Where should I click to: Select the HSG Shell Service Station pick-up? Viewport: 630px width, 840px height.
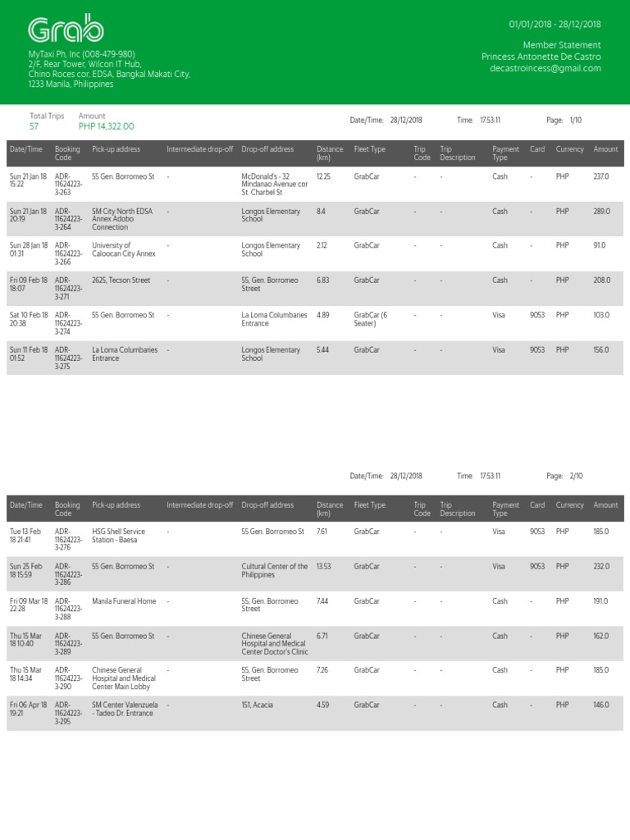tap(122, 536)
